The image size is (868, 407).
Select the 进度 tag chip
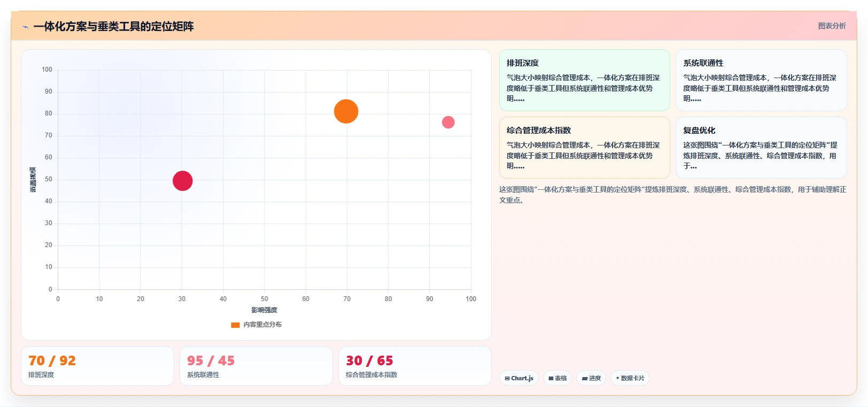591,378
